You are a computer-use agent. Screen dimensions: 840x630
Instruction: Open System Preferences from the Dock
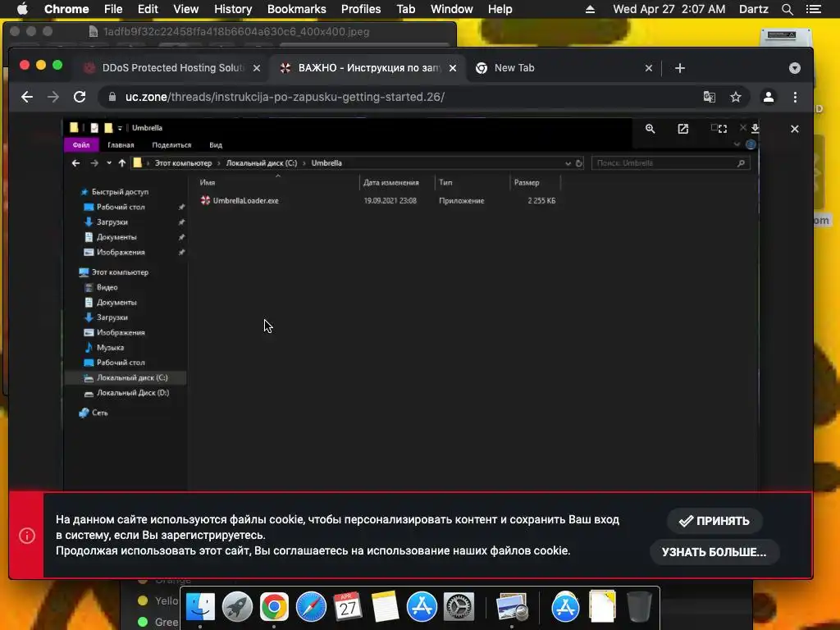(459, 607)
